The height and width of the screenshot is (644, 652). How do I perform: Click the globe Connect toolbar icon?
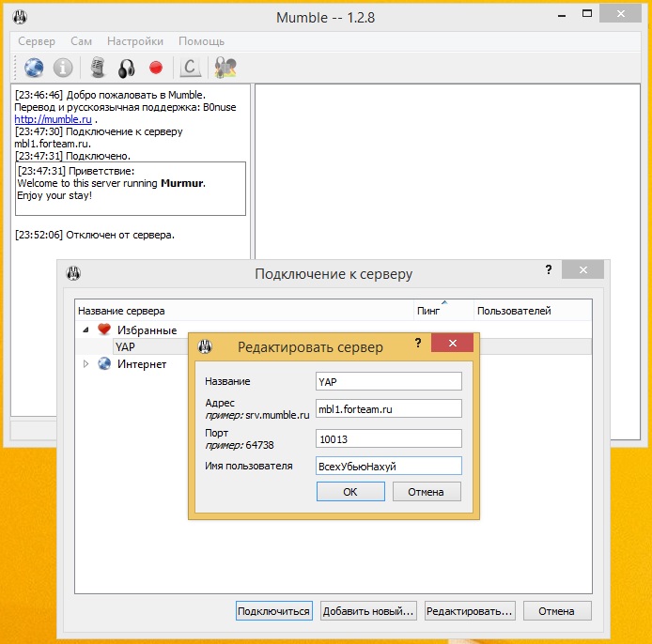click(x=34, y=68)
